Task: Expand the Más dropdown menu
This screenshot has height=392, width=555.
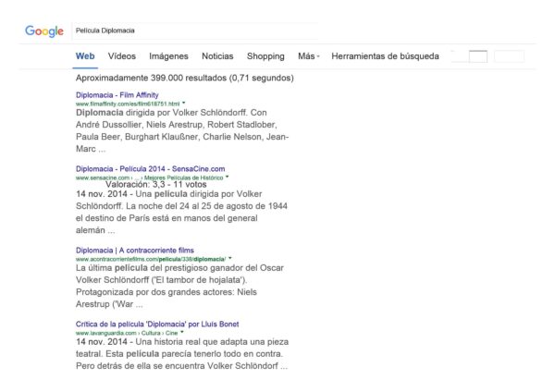Action: coord(308,56)
